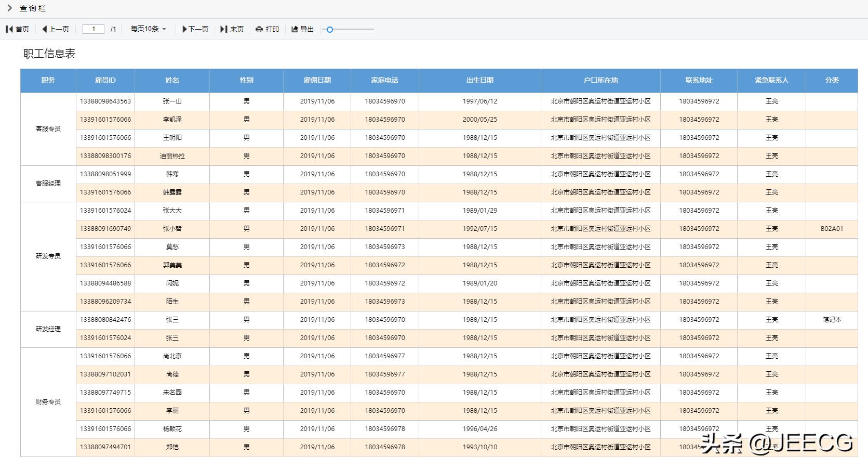The image size is (868, 469).
Task: Open the 每页10条 page size dropdown
Action: point(145,29)
